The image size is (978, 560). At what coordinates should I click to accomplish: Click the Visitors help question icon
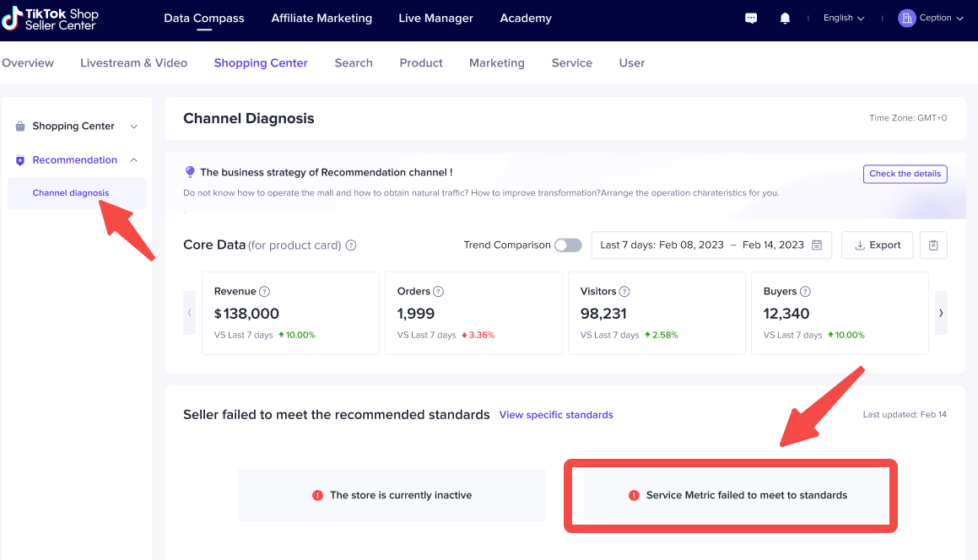pyautogui.click(x=624, y=292)
